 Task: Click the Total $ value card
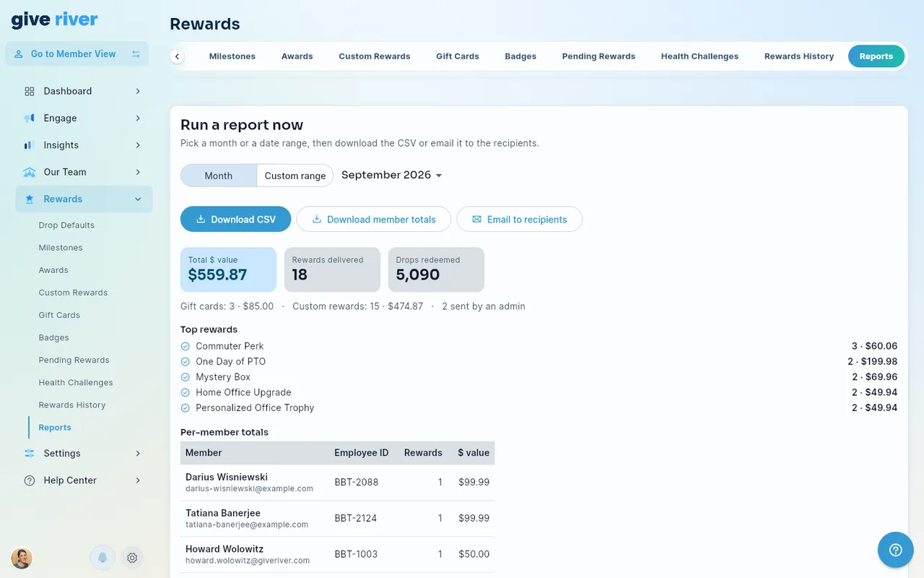[228, 269]
